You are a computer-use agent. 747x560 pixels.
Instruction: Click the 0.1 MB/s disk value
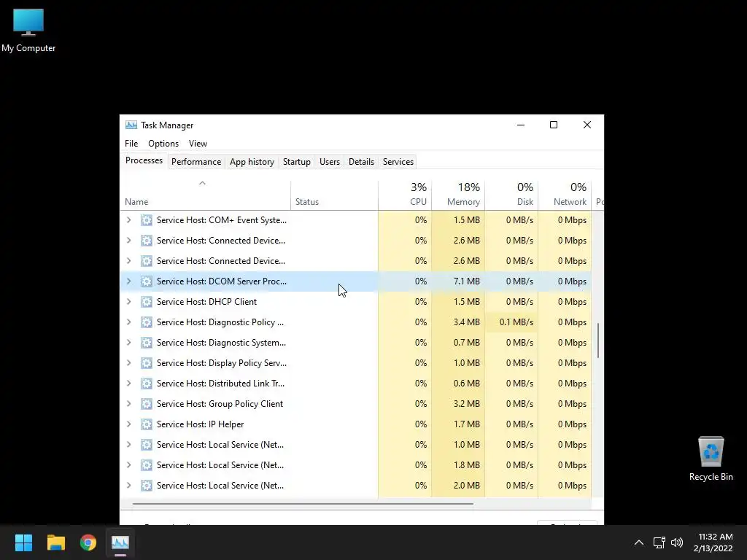(x=516, y=322)
